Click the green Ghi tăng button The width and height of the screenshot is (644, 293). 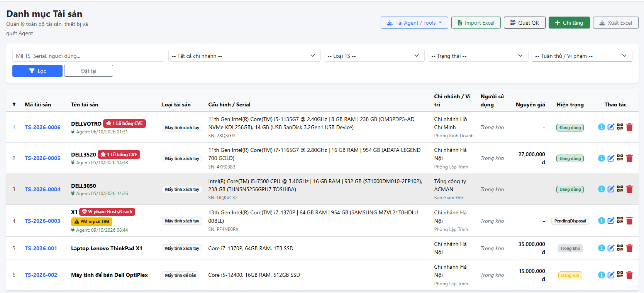coord(569,23)
